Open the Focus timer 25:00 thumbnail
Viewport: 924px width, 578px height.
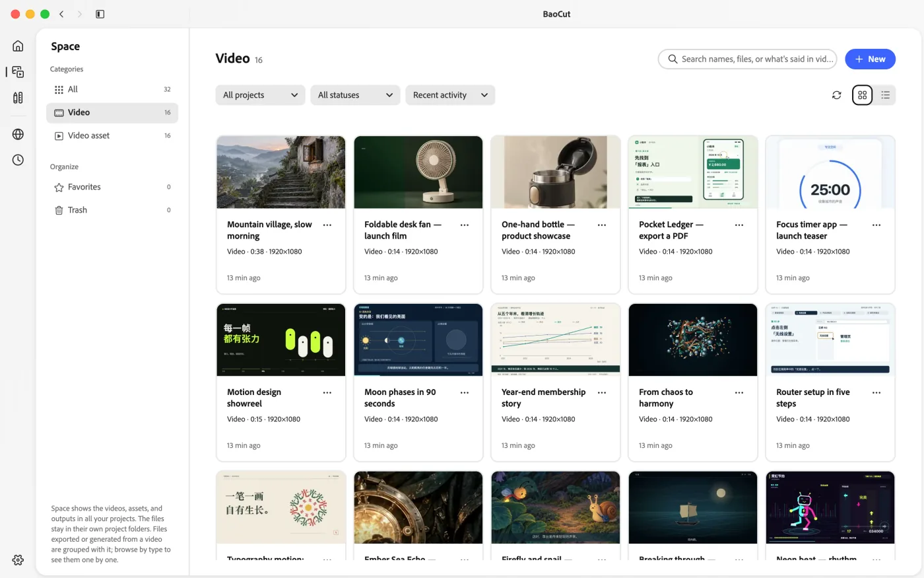click(830, 172)
